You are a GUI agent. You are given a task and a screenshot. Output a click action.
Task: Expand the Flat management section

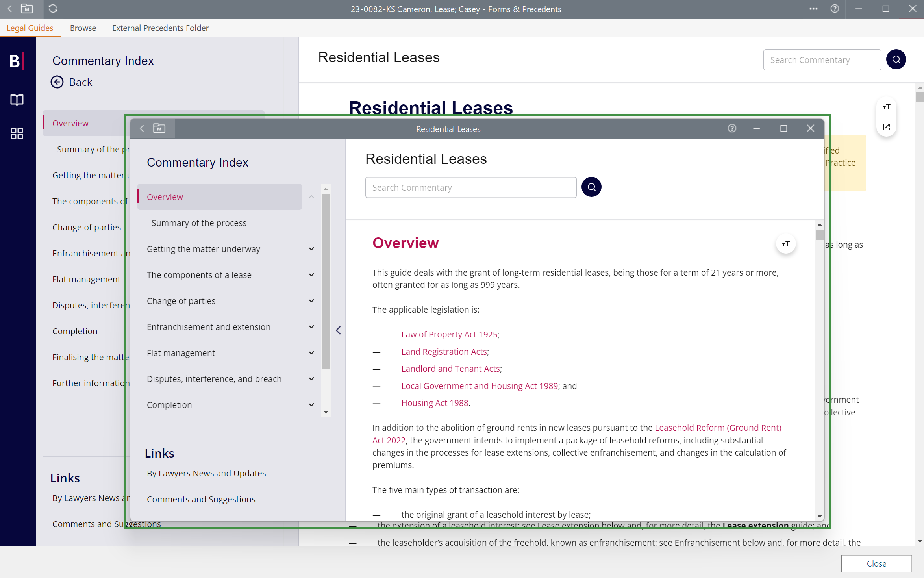[x=311, y=353]
